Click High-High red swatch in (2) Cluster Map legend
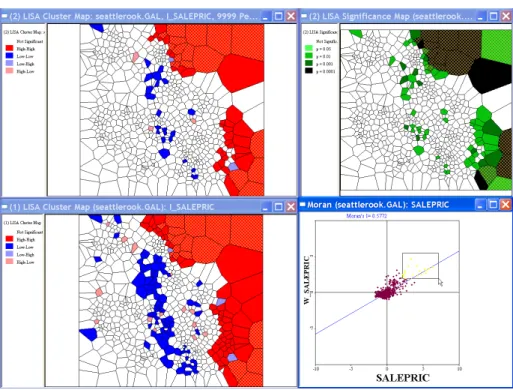This screenshot has width=513, height=390. [x=9, y=49]
